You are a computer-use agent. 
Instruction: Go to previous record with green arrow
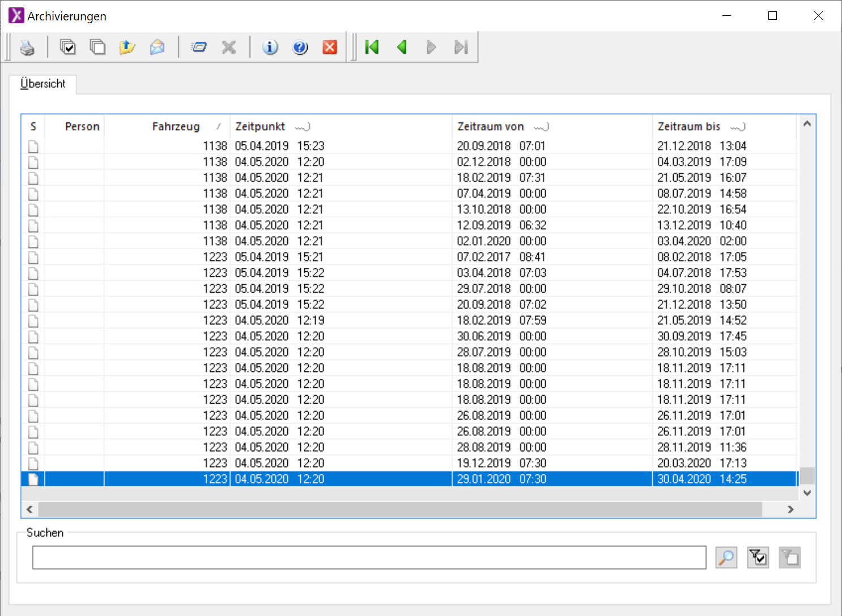tap(402, 48)
